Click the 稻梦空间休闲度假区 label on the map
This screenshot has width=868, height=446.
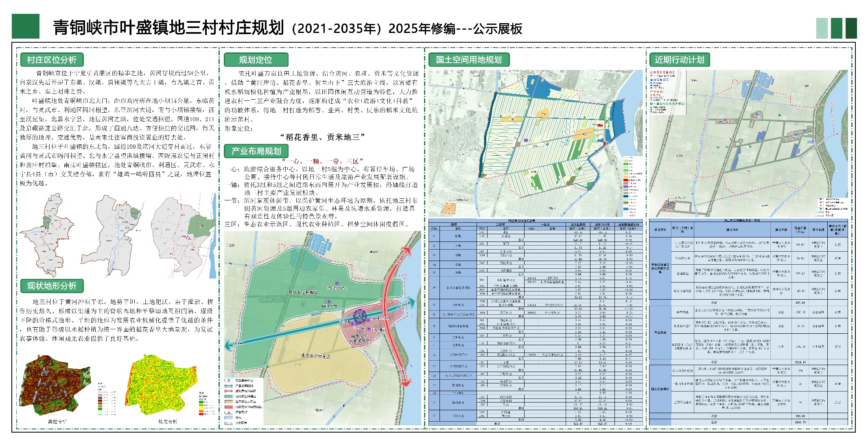tap(359, 339)
